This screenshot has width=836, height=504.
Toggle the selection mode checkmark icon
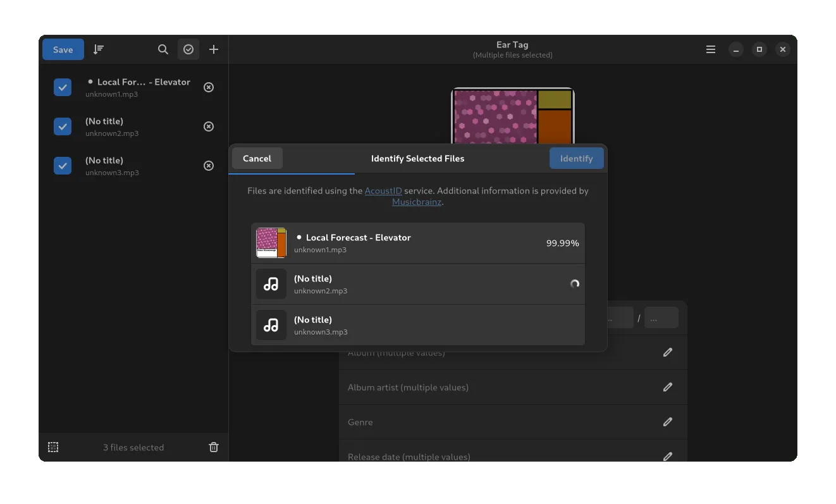coord(188,49)
